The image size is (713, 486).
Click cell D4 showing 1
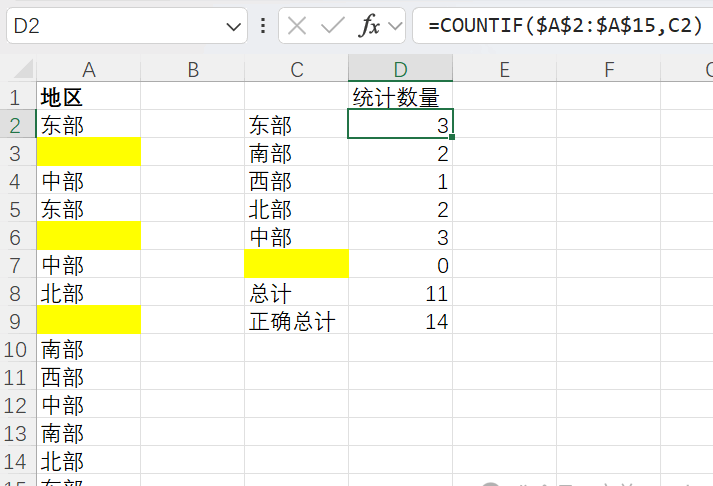[x=401, y=181]
